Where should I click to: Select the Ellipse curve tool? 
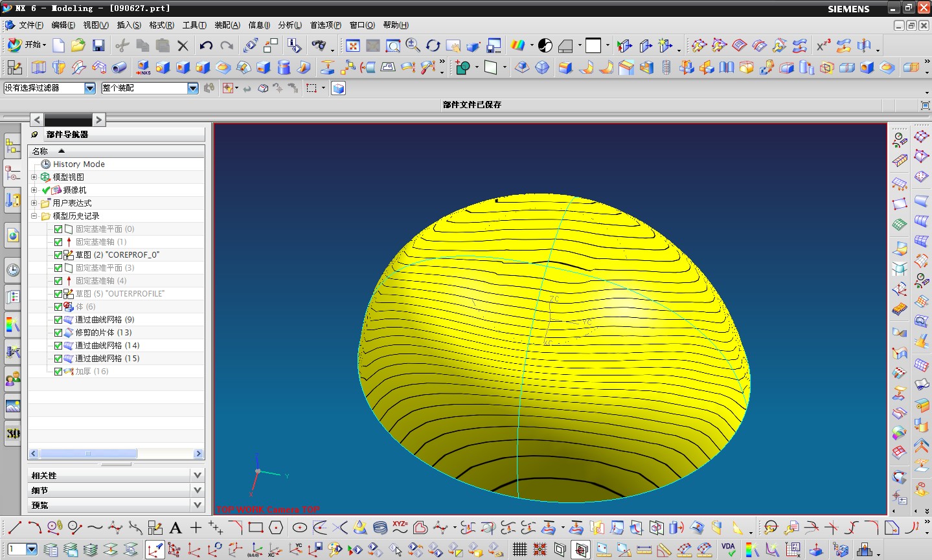[299, 528]
